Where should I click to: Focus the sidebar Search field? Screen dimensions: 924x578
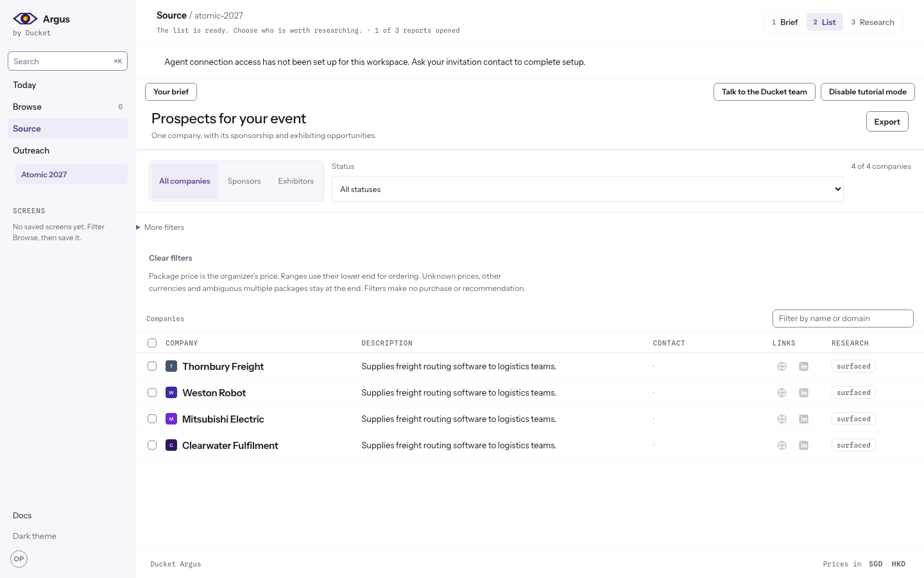click(67, 61)
